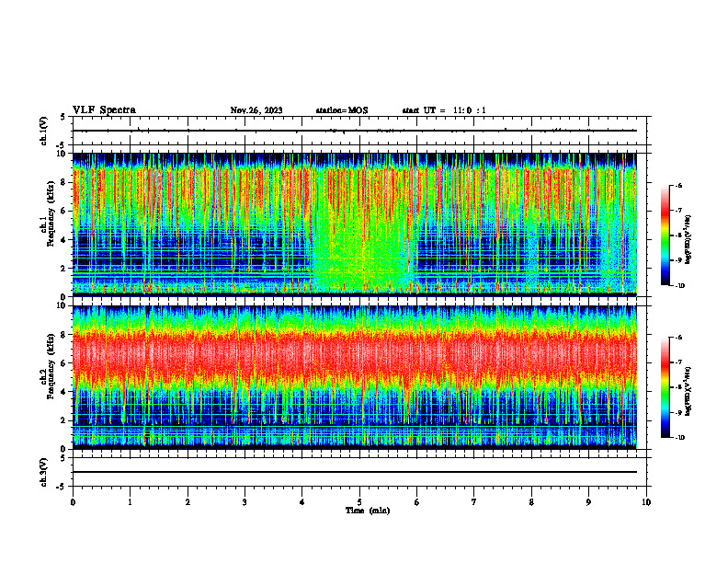The height and width of the screenshot is (563, 728).
Task: Click the 'VLF Spectra' title text
Action: (104, 110)
